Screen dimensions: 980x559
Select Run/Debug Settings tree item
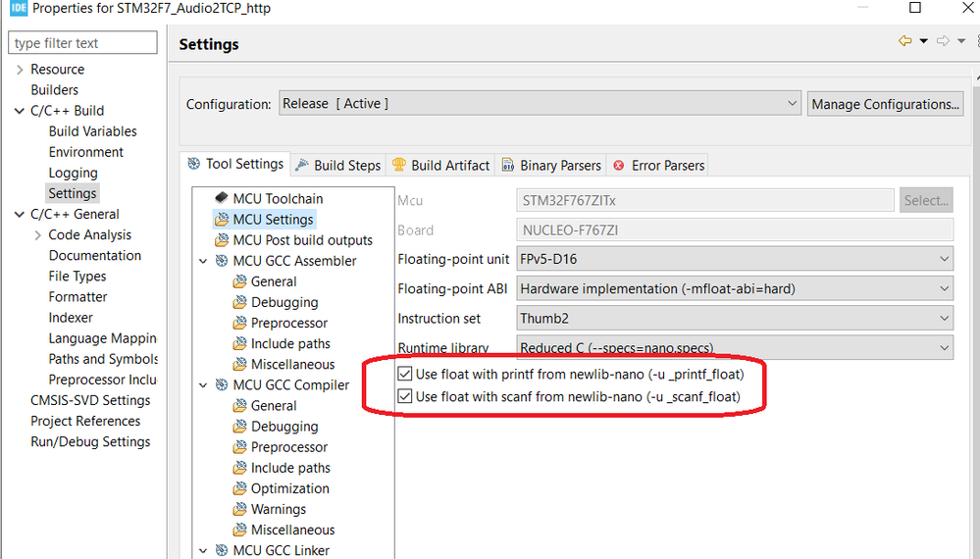90,441
